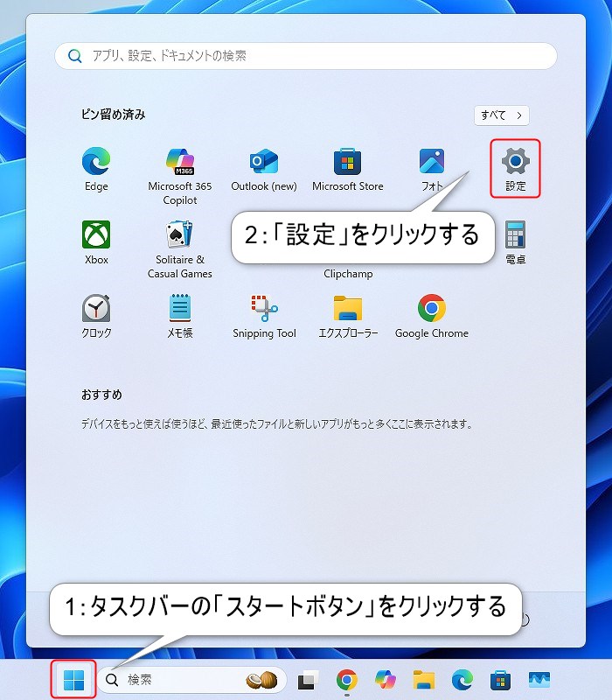Image resolution: width=612 pixels, height=700 pixels.
Task: Open Microsoft Store from the taskbar
Action: click(x=500, y=680)
